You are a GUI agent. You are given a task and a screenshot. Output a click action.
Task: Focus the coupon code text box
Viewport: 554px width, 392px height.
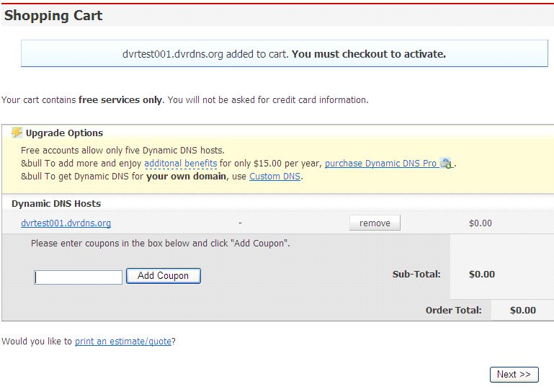(x=78, y=277)
